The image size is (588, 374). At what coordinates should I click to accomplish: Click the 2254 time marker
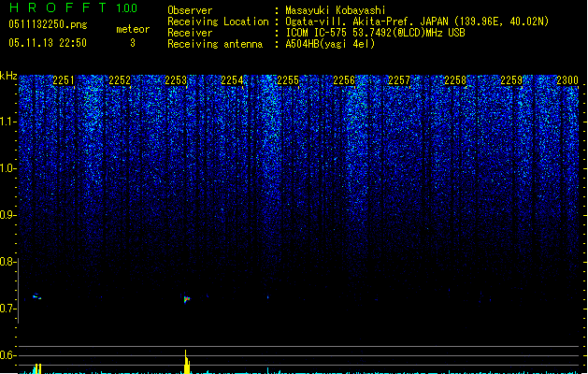(x=232, y=80)
